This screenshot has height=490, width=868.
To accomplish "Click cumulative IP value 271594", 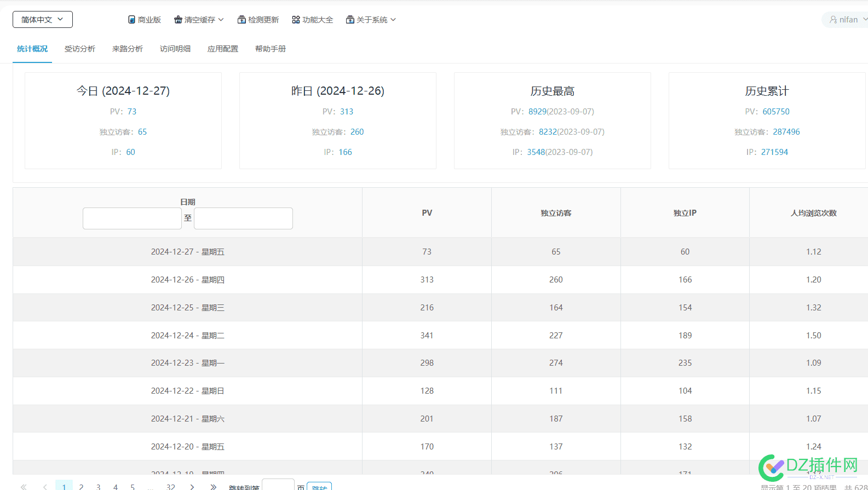I will (774, 152).
